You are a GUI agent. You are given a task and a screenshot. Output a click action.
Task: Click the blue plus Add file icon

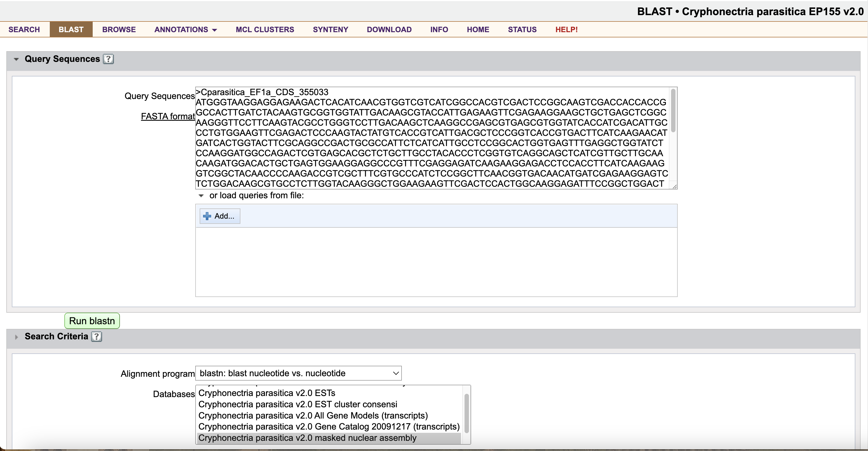207,216
